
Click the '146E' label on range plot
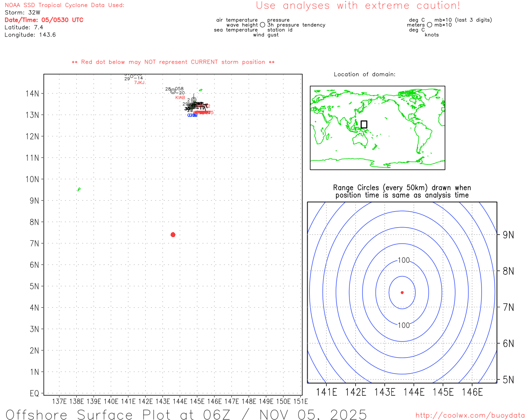[x=472, y=392]
